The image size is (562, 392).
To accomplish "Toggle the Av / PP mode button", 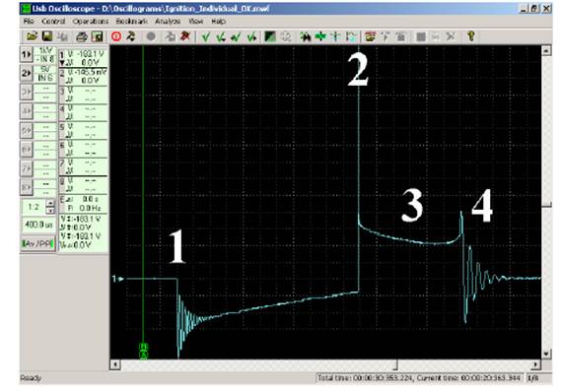I will tap(37, 244).
